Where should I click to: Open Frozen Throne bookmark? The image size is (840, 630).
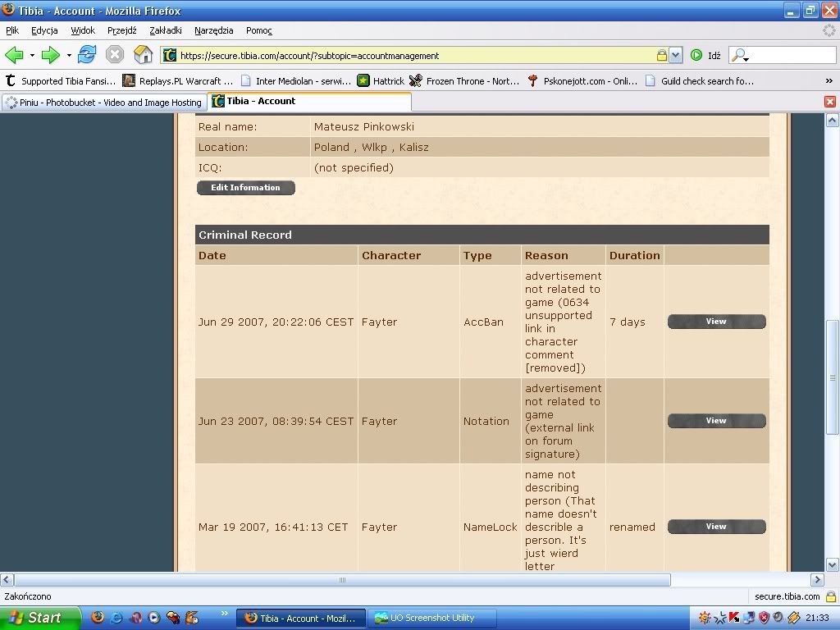464,81
